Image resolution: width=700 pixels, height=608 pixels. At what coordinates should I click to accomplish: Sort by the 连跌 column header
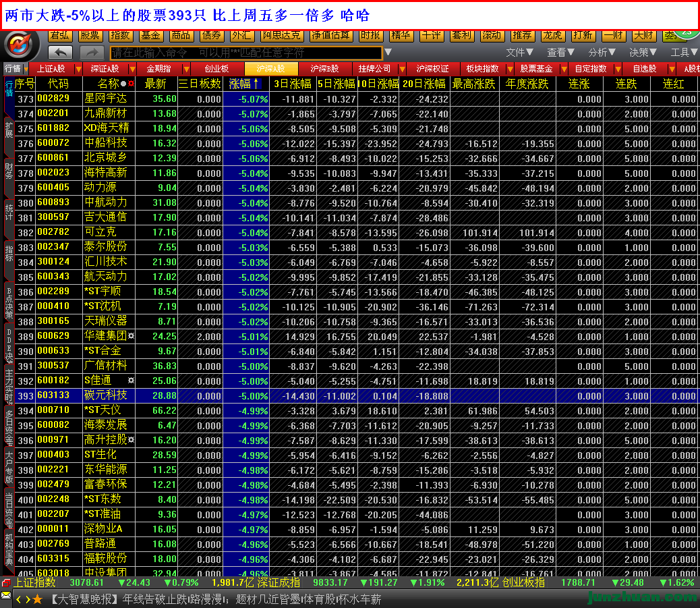pyautogui.click(x=626, y=84)
